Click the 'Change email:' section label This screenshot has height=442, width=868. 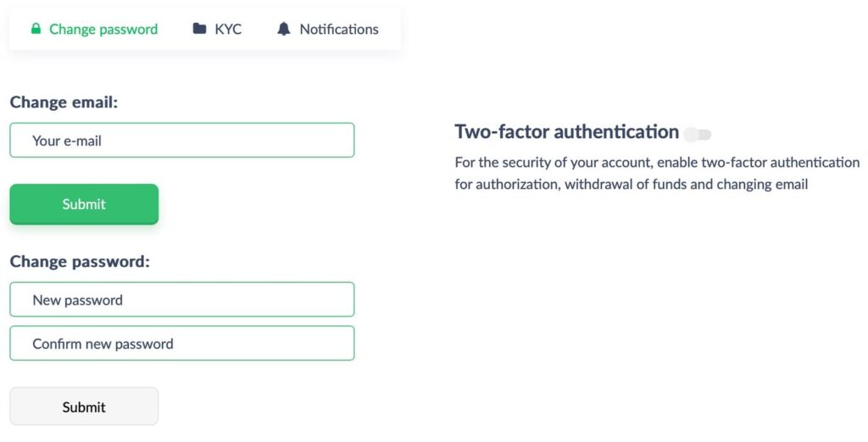coord(64,102)
